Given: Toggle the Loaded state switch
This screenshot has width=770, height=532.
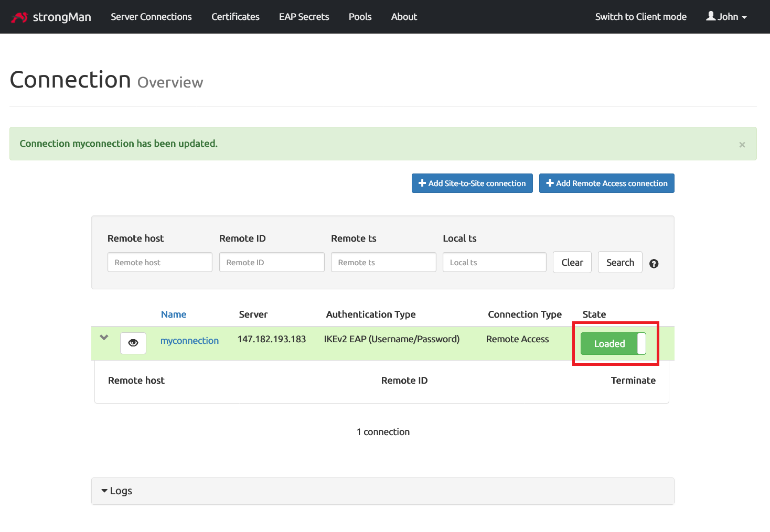Looking at the screenshot, I should tap(613, 344).
